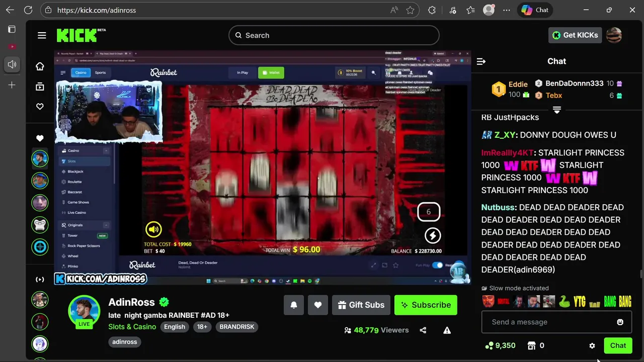Click the 18+ tag
The height and width of the screenshot is (362, 644).
tap(202, 327)
